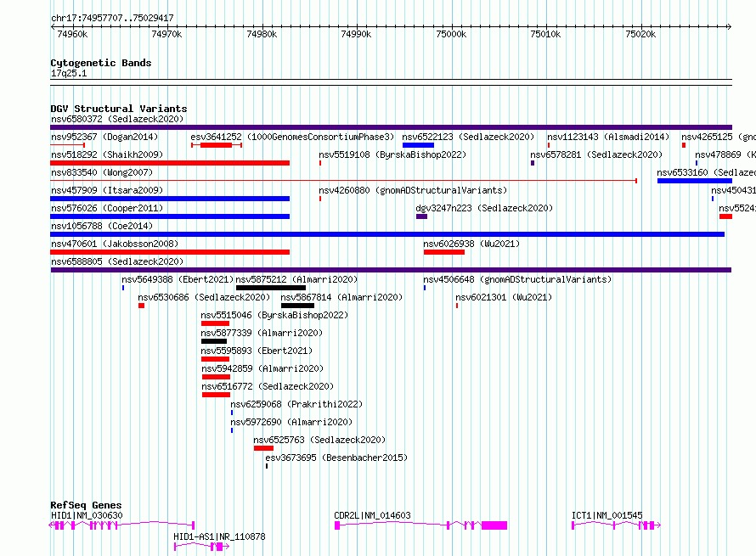This screenshot has height=556, width=756.
Task: Click the nsv6533160 blue variant bar
Action: point(694,181)
